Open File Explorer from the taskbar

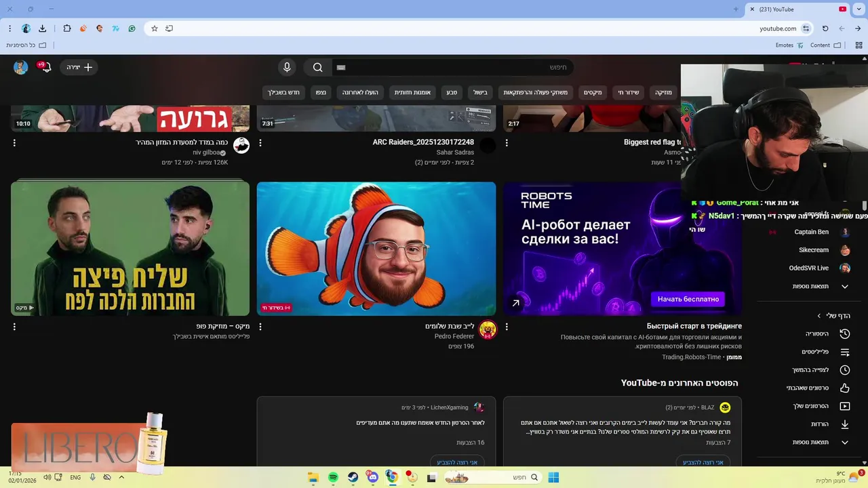(x=313, y=477)
